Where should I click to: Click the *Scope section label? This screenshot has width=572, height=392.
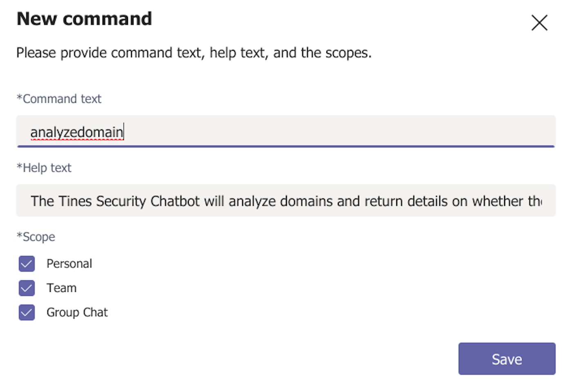[x=36, y=237]
